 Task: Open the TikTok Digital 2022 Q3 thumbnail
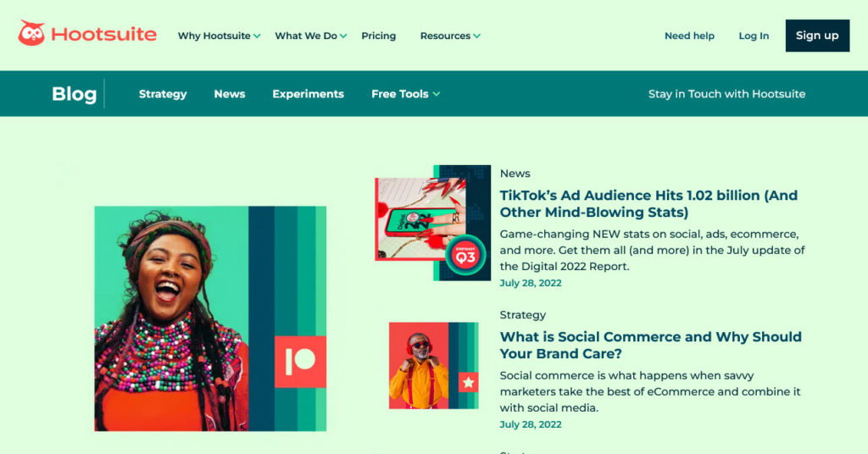[433, 223]
